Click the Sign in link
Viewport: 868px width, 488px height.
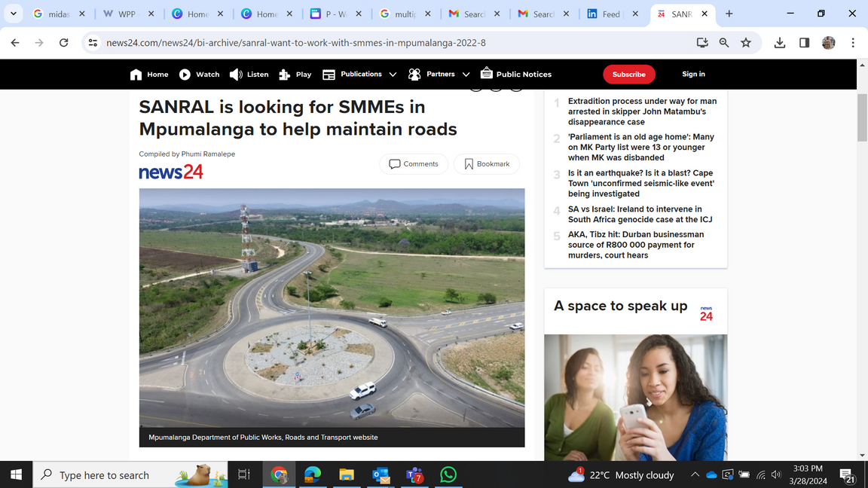click(693, 74)
